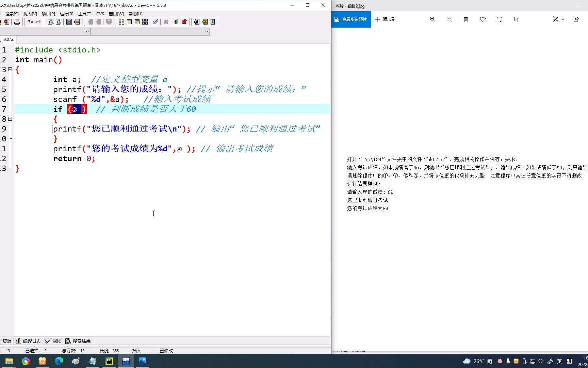Viewport: 588px width, 368px height.
Task: Zoom in on the photo 题目2.jpg
Action: coord(432,19)
